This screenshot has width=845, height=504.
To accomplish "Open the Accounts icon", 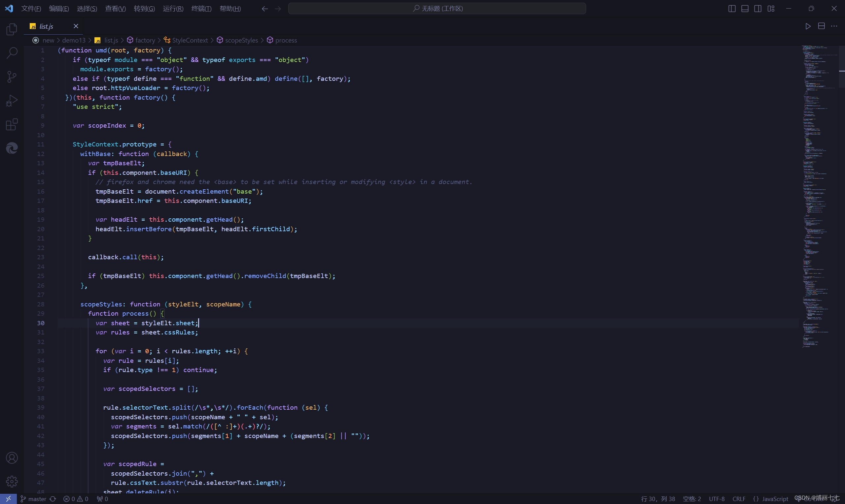I will coord(12,458).
